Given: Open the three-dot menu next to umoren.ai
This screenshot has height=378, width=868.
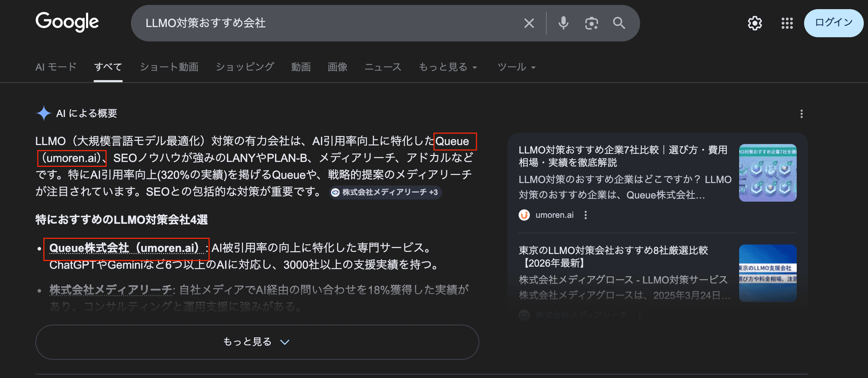Looking at the screenshot, I should coord(585,215).
